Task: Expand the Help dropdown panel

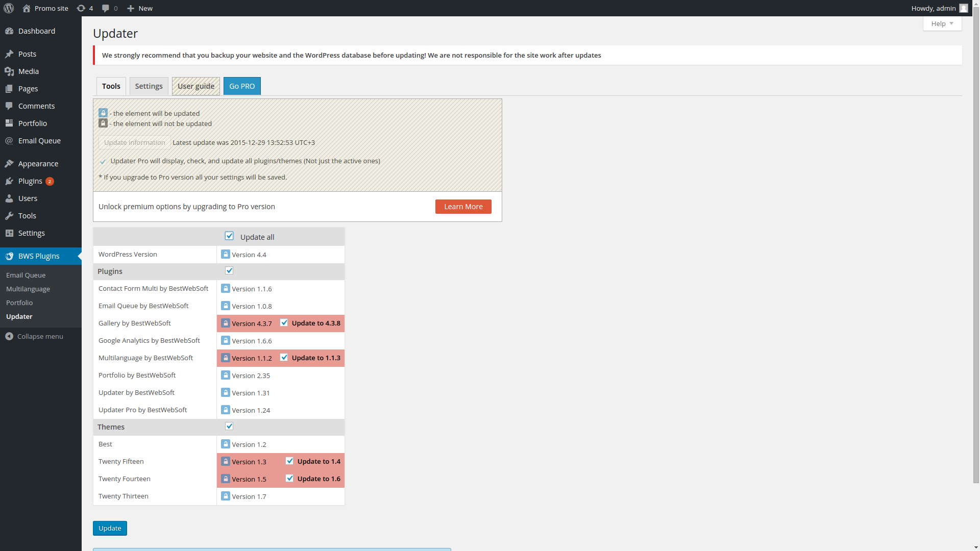Action: click(942, 23)
